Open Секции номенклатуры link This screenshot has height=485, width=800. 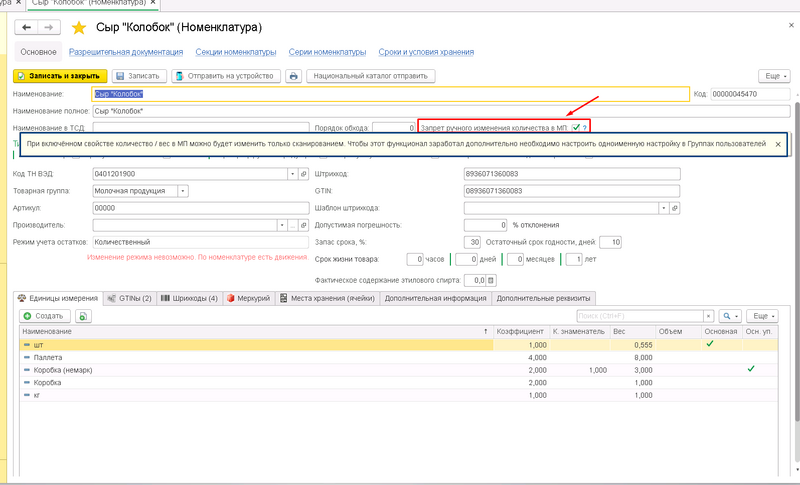236,52
